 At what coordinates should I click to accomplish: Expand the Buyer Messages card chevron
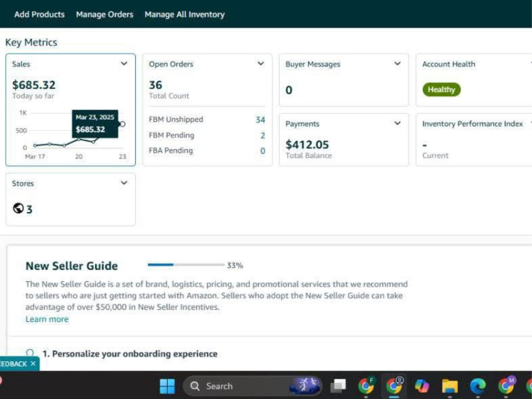[397, 63]
